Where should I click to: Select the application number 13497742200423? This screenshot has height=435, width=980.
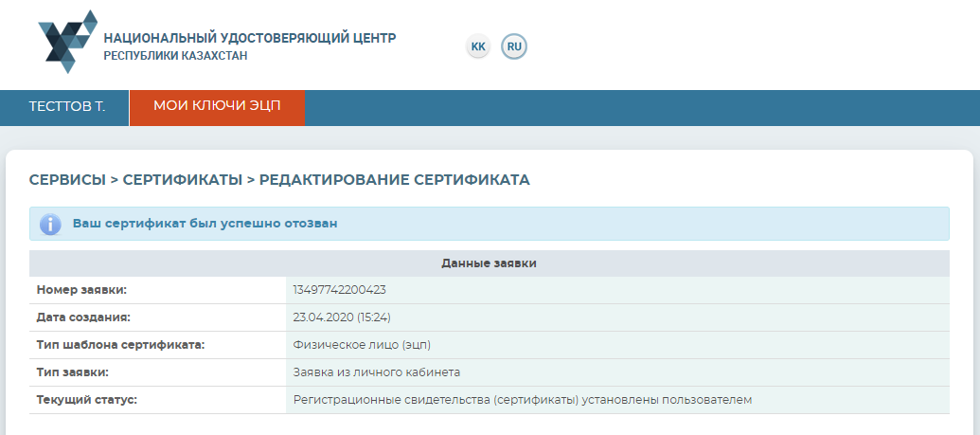[340, 290]
